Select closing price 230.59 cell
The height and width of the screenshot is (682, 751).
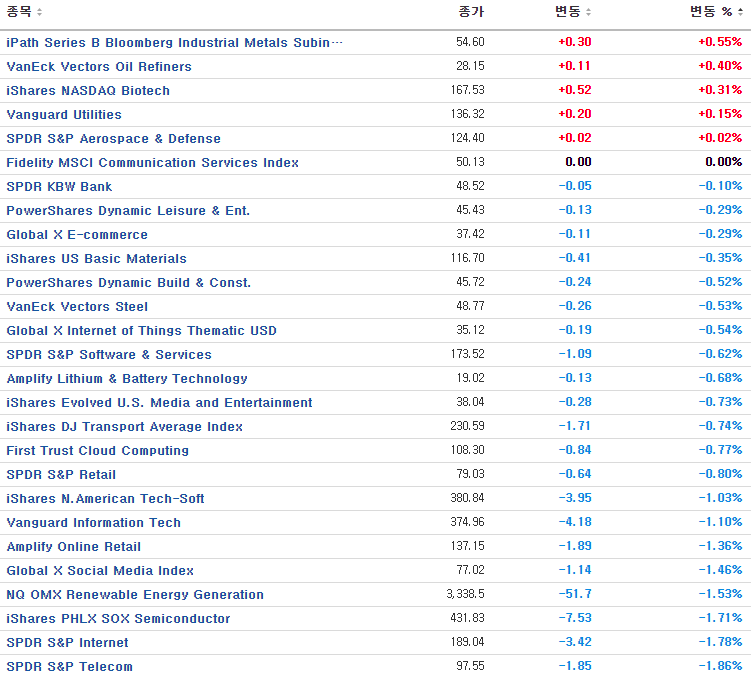pos(467,426)
